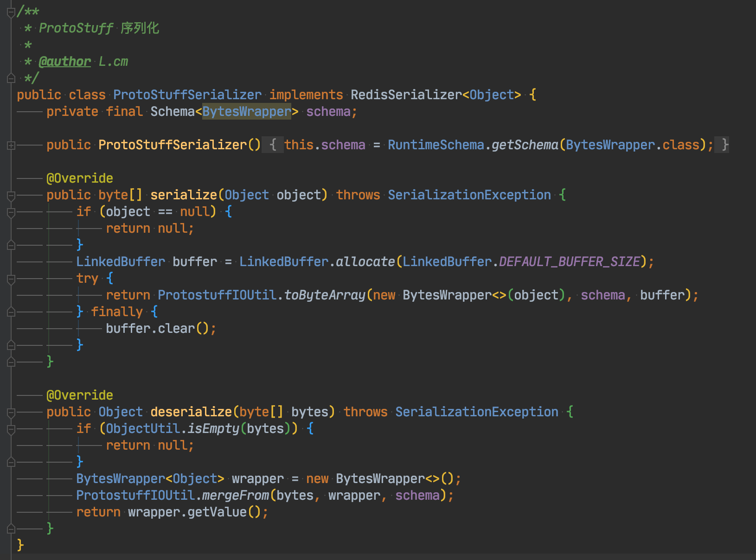Click the @author Javadoc tag
Screen dimensions: 756x560
pyautogui.click(x=65, y=61)
